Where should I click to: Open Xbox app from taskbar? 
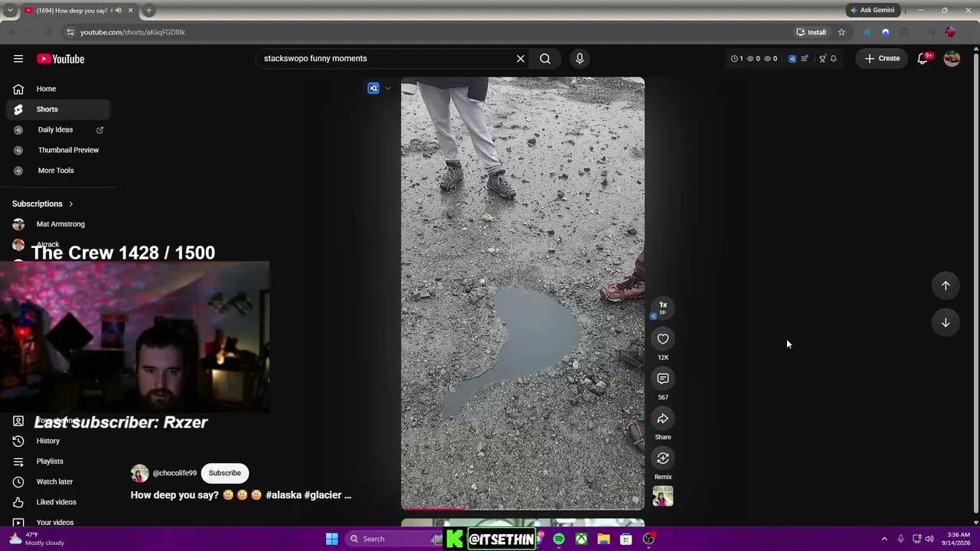tap(582, 539)
